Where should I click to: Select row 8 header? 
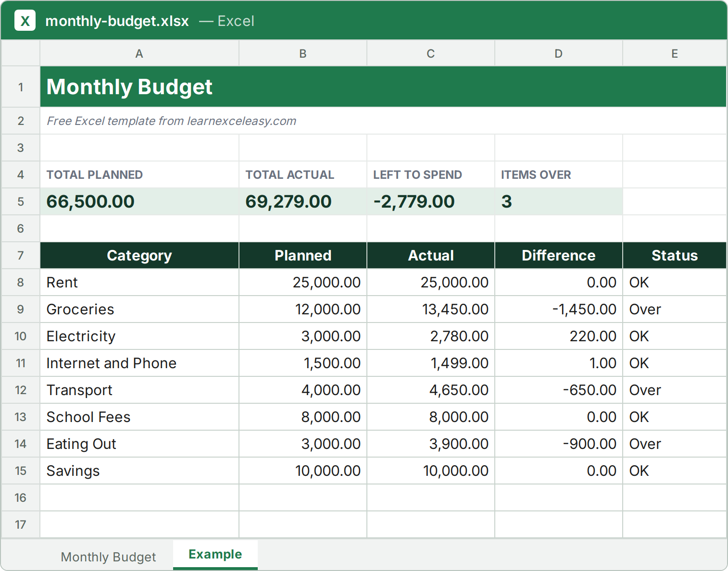tap(21, 282)
